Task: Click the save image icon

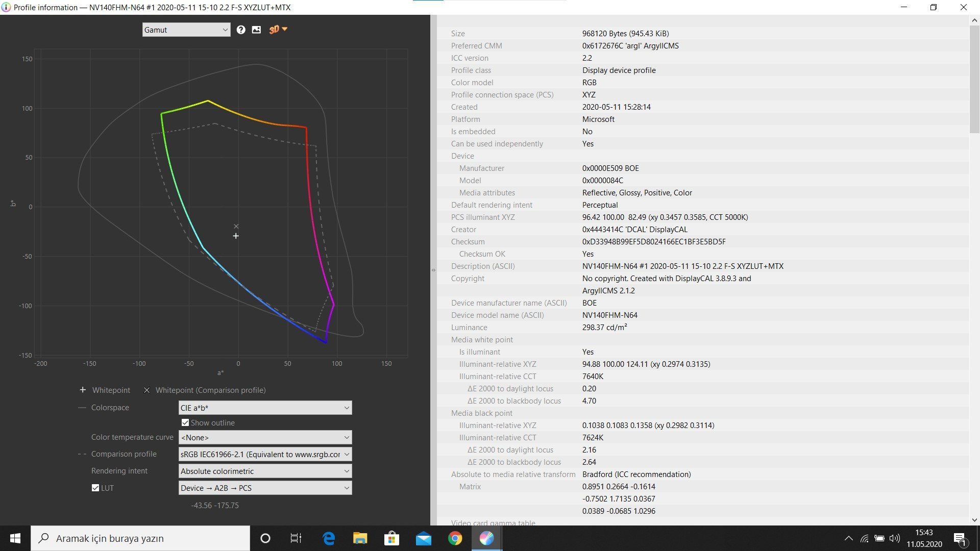Action: [256, 30]
